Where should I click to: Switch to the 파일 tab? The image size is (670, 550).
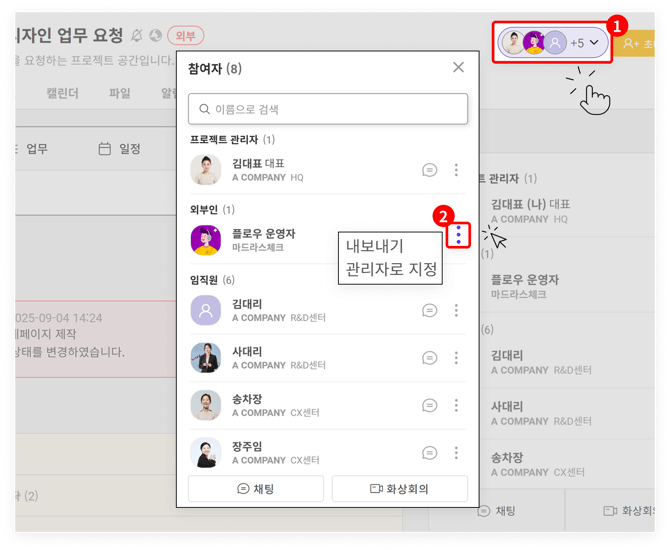[119, 93]
